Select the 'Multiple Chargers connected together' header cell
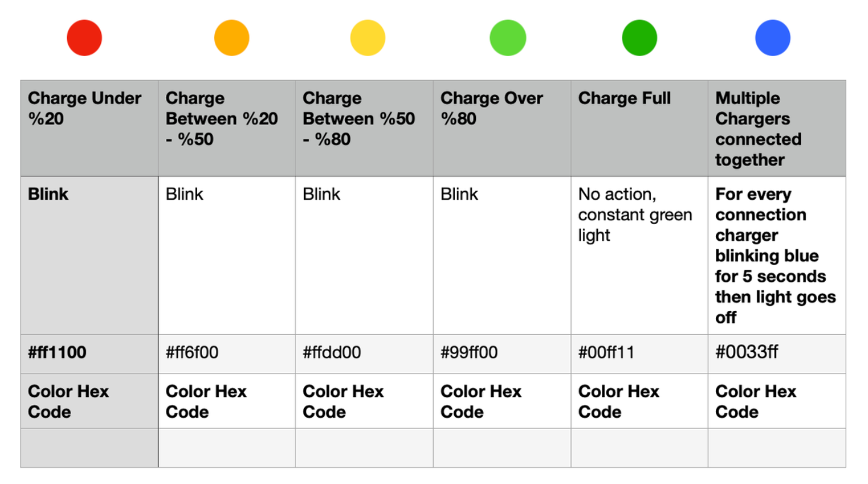This screenshot has width=868, height=484. 777,128
